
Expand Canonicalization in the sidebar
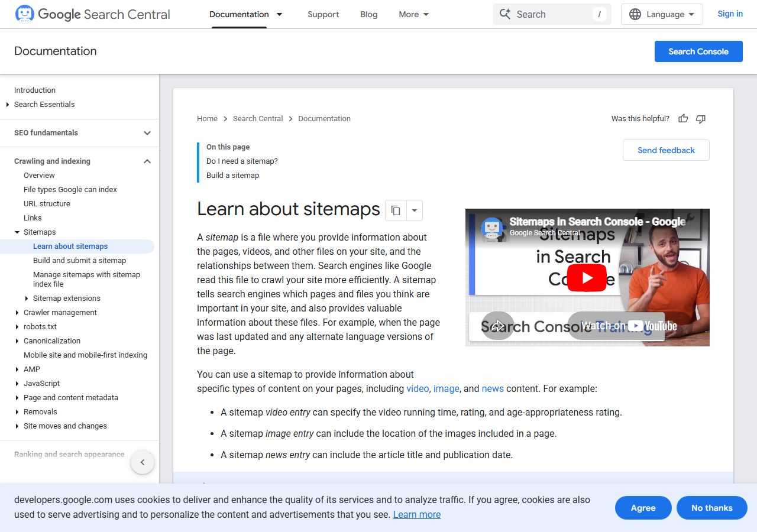(17, 341)
